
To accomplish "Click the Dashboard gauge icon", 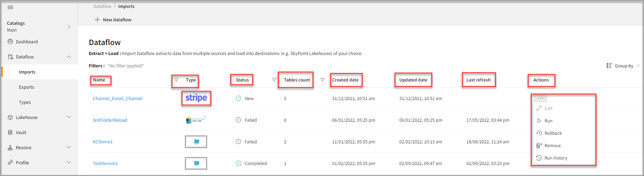I will [x=10, y=42].
